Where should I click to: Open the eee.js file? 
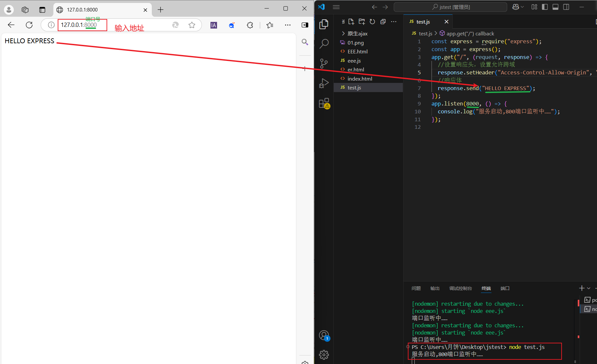click(368, 61)
